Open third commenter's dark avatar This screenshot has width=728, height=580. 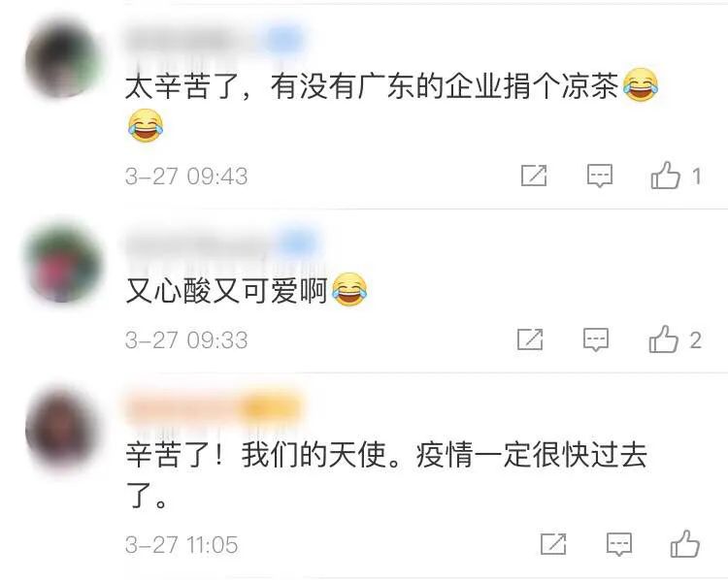click(x=63, y=430)
